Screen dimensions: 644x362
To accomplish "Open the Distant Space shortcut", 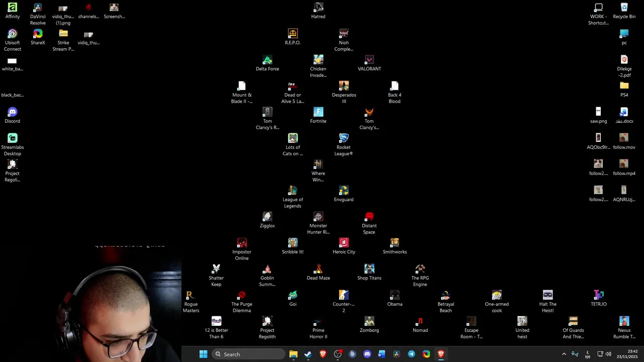I will click(369, 223).
